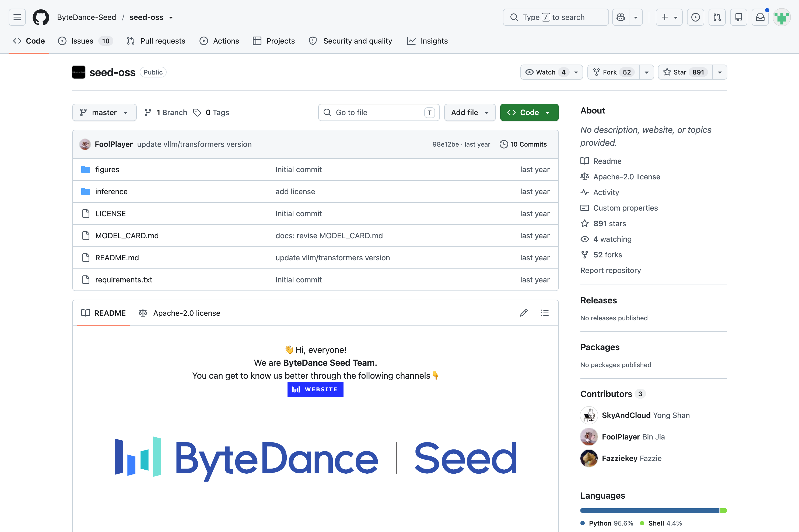799x532 pixels.
Task: Open the user profile avatar menu
Action: tap(782, 17)
